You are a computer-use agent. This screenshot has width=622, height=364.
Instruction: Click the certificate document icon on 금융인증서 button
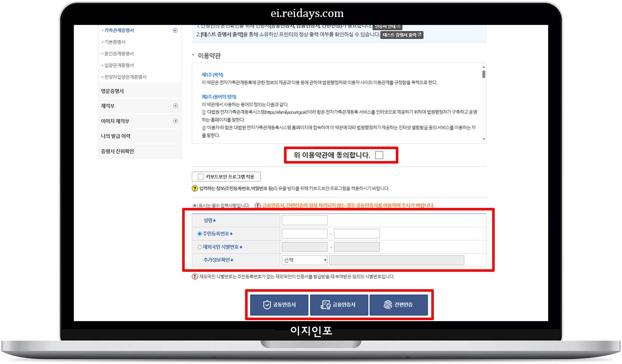click(x=325, y=305)
